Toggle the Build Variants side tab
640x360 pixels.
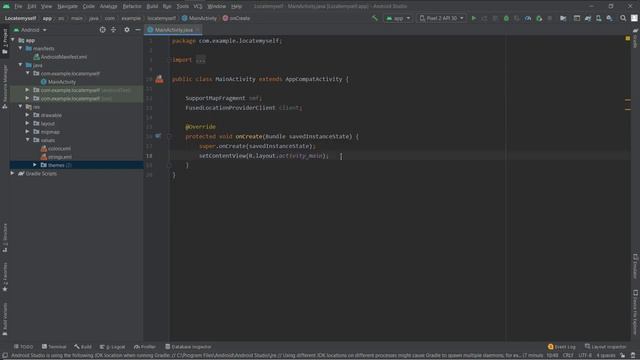[4, 319]
